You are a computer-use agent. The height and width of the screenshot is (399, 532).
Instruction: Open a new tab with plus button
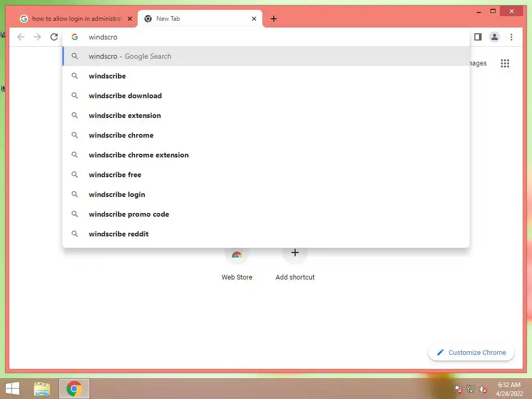274,19
